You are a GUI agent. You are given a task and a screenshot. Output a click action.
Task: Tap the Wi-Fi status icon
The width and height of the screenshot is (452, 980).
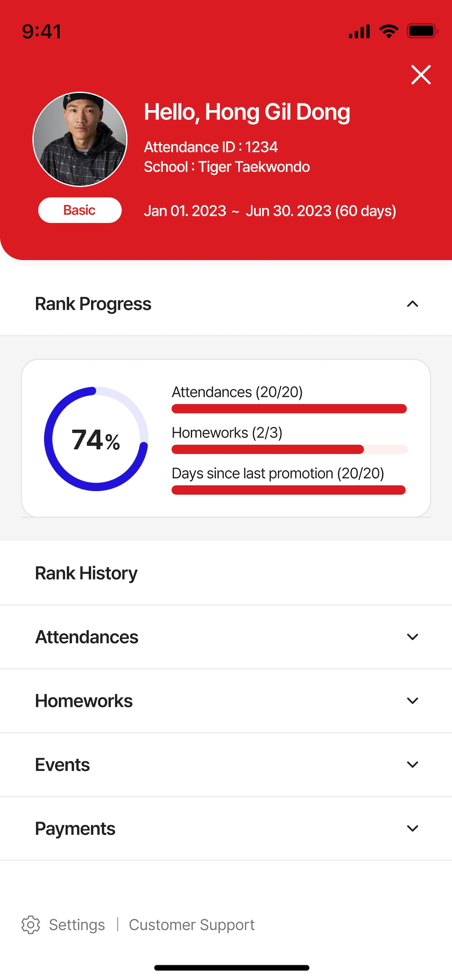click(389, 31)
